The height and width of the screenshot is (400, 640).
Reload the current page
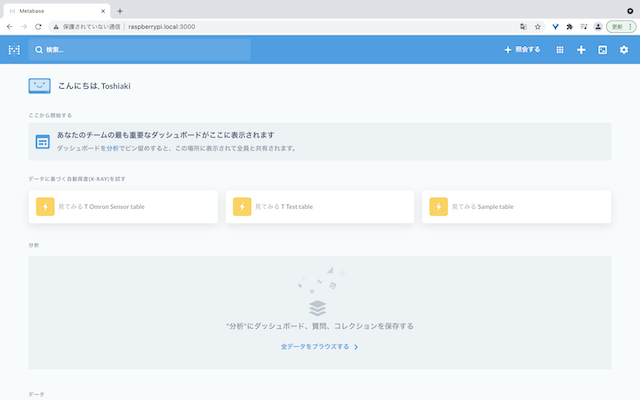[x=38, y=27]
